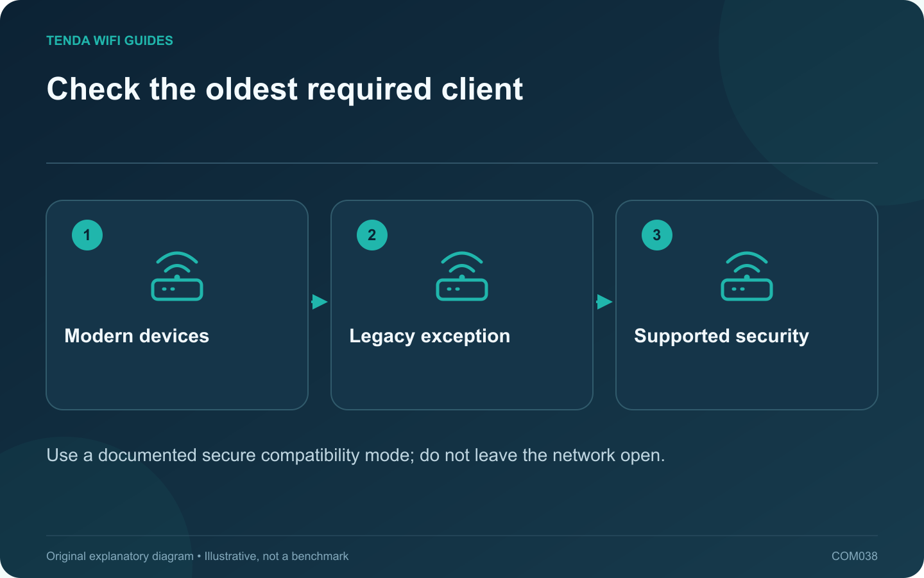Click the router icon in Legacy exception card
The image size is (924, 578).
(x=462, y=276)
